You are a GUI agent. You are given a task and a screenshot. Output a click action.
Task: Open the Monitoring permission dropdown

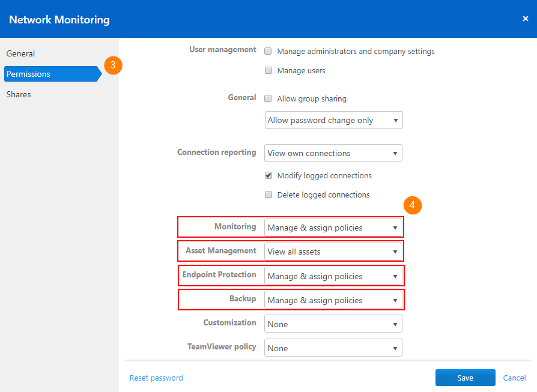[333, 228]
